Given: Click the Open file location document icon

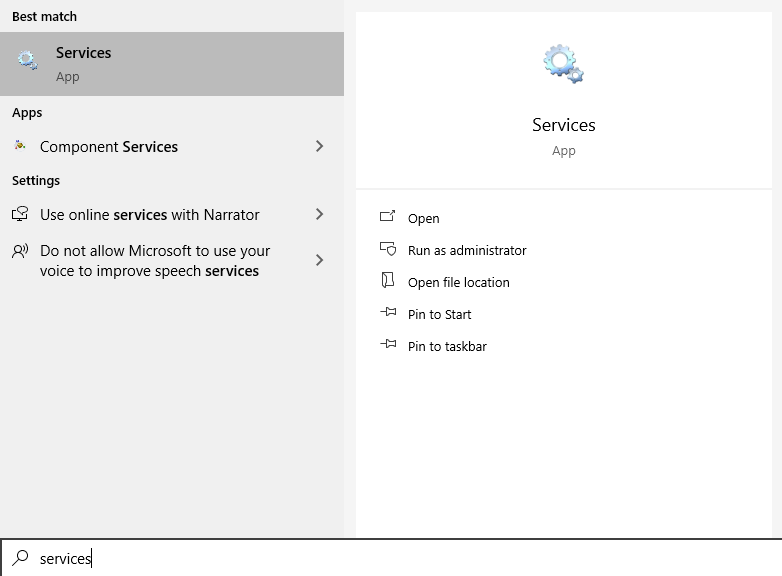Looking at the screenshot, I should pos(388,282).
